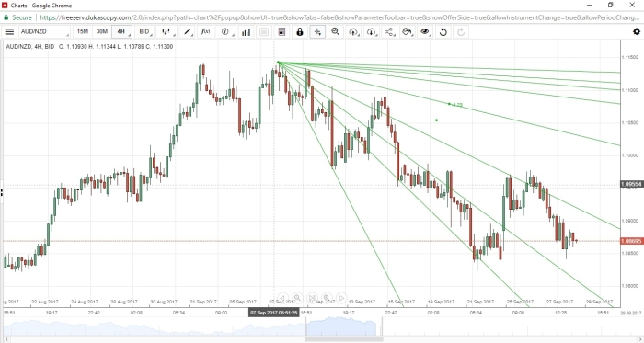
Task: Toggle the crosshair cursor mode
Action: coord(317,31)
